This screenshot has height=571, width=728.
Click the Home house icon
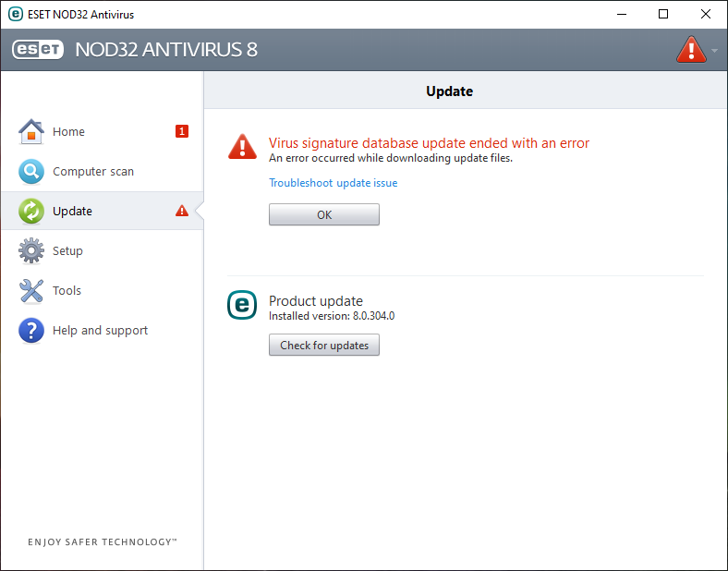pos(31,131)
